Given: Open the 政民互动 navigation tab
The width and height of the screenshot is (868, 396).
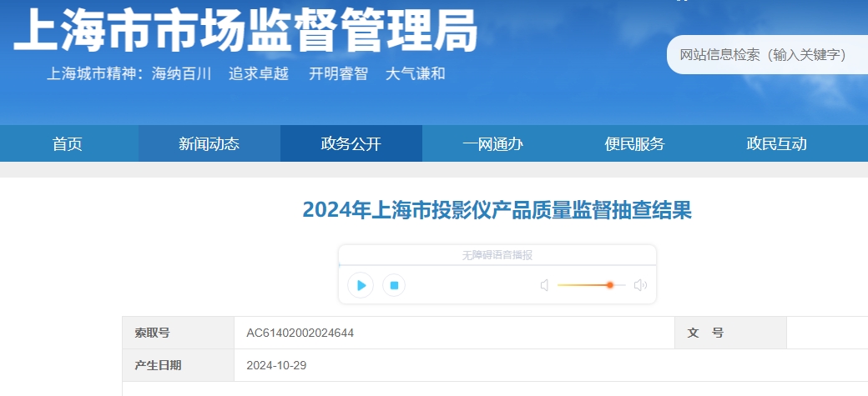Looking at the screenshot, I should click(777, 143).
